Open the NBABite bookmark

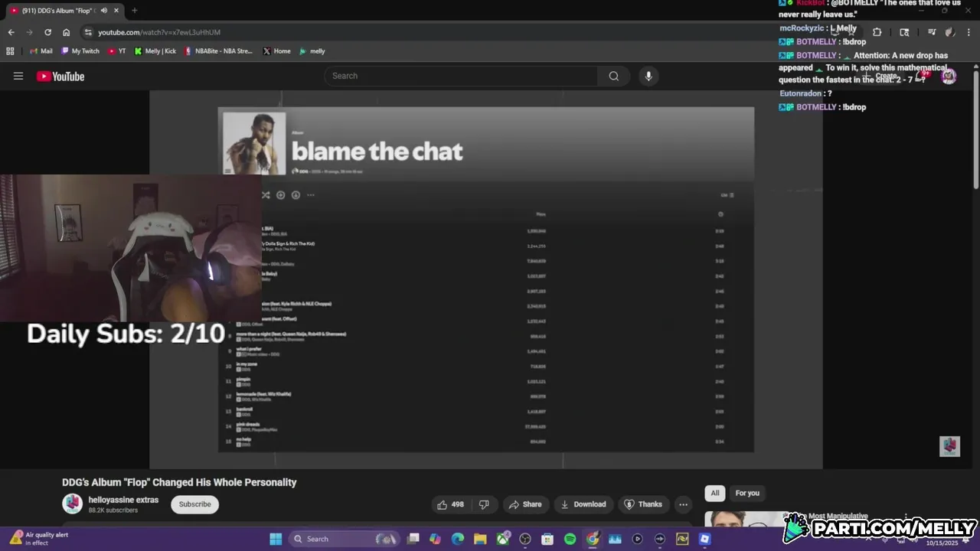pyautogui.click(x=218, y=51)
